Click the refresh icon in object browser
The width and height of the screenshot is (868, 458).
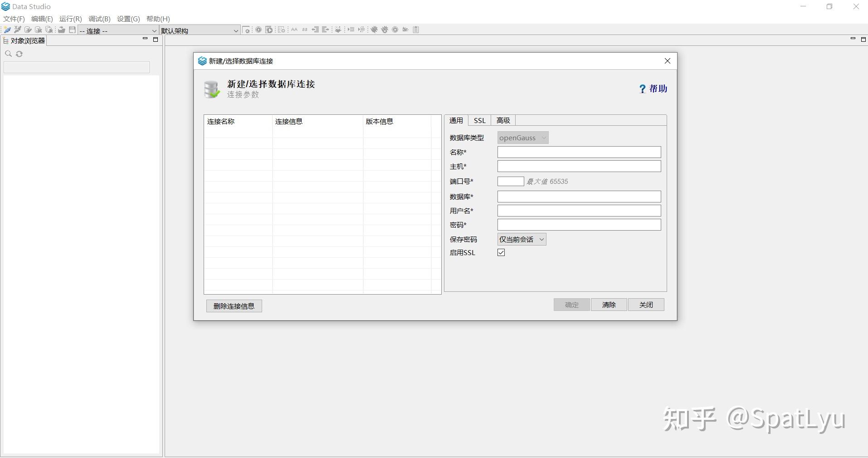coord(20,54)
